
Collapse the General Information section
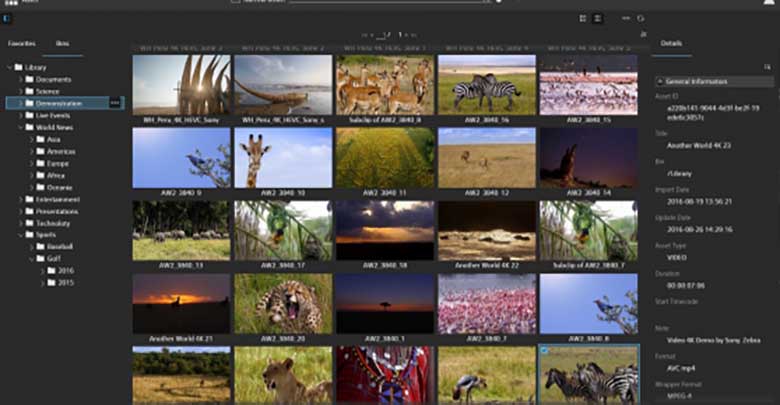point(658,82)
